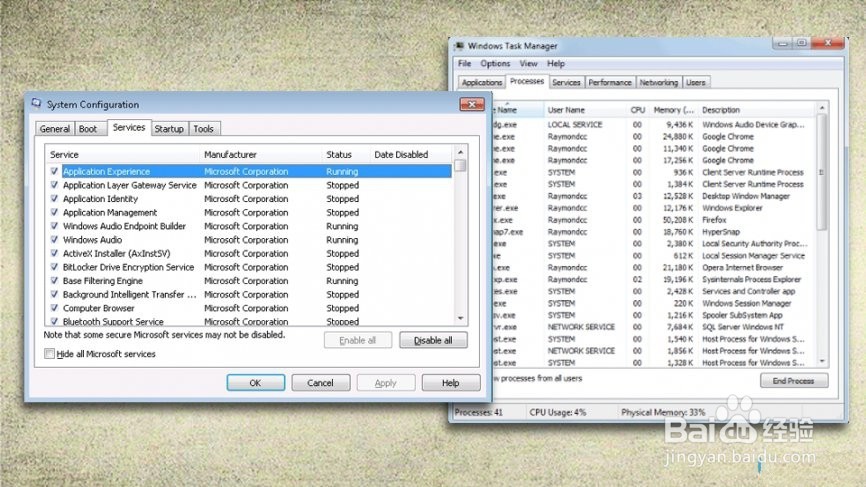Select Spooler SubSystem App process
The height and width of the screenshot is (487, 866).
(x=654, y=315)
